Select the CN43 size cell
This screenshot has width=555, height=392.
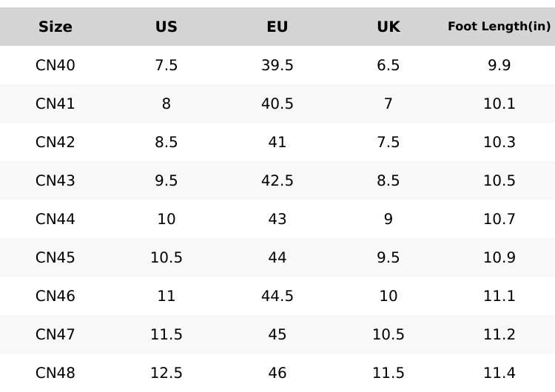[55, 180]
